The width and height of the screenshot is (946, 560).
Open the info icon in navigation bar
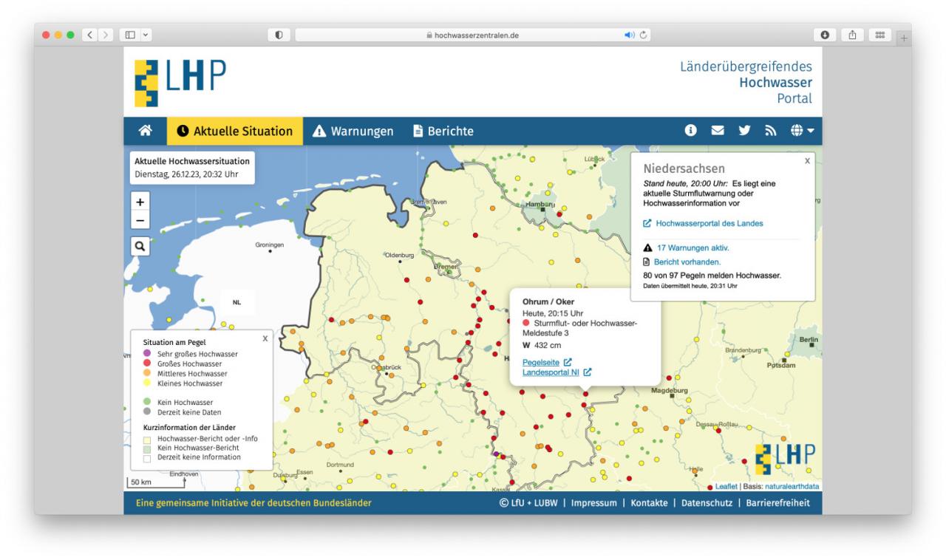click(x=691, y=132)
